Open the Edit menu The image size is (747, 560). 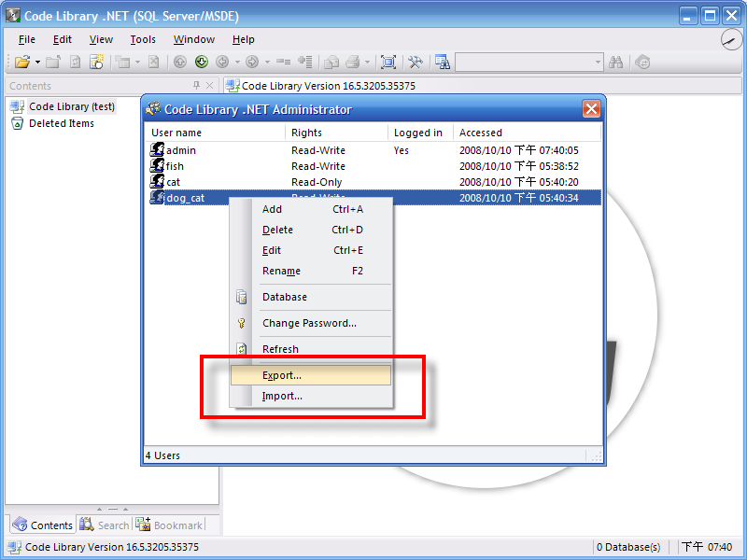(63, 39)
